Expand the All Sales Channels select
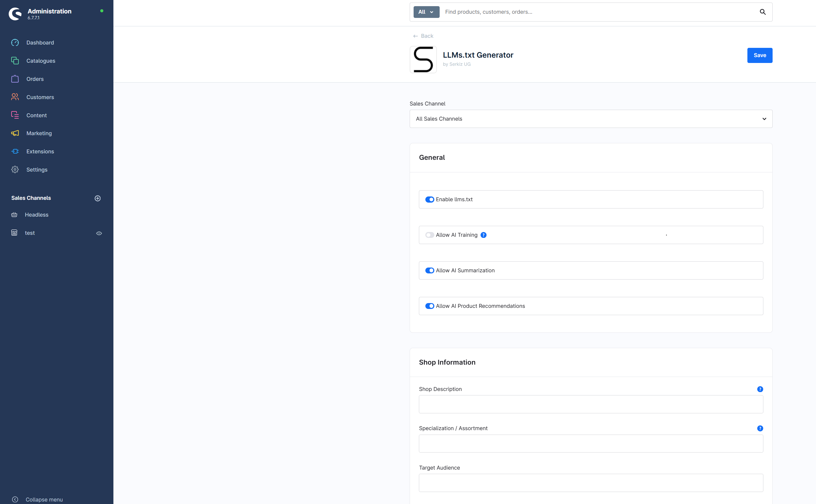816x504 pixels. point(591,119)
